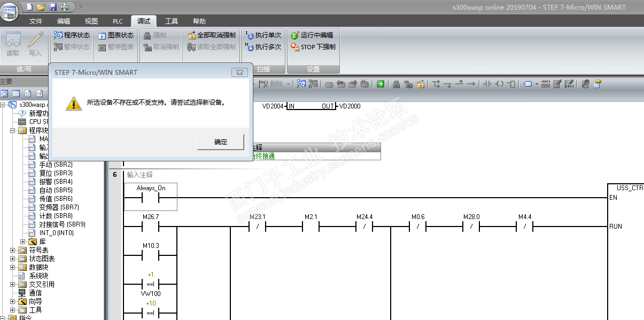Select the 工具 ribbon tab
The image size is (644, 320).
[x=172, y=21]
